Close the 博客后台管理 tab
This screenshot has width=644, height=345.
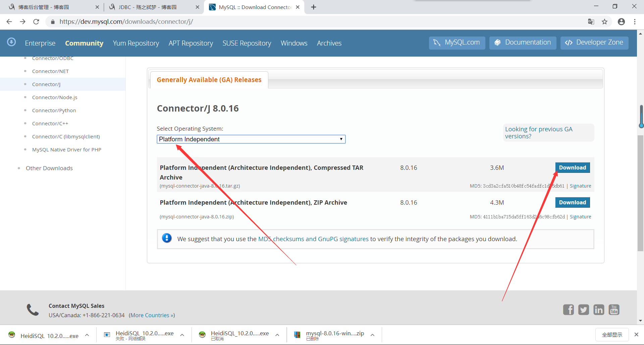point(97,7)
